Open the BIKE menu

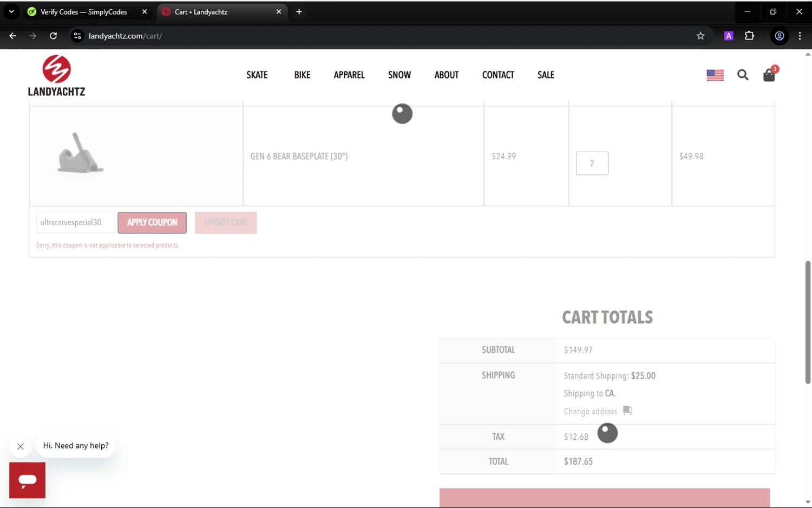(302, 75)
